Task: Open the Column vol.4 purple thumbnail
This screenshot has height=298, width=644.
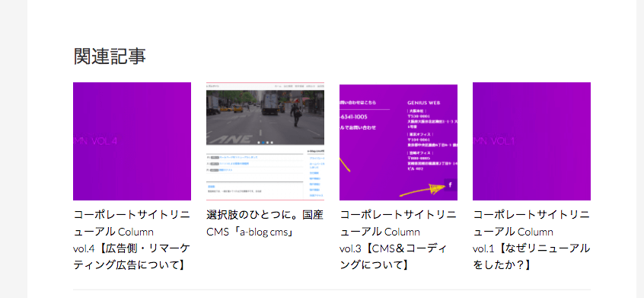Action: point(132,142)
